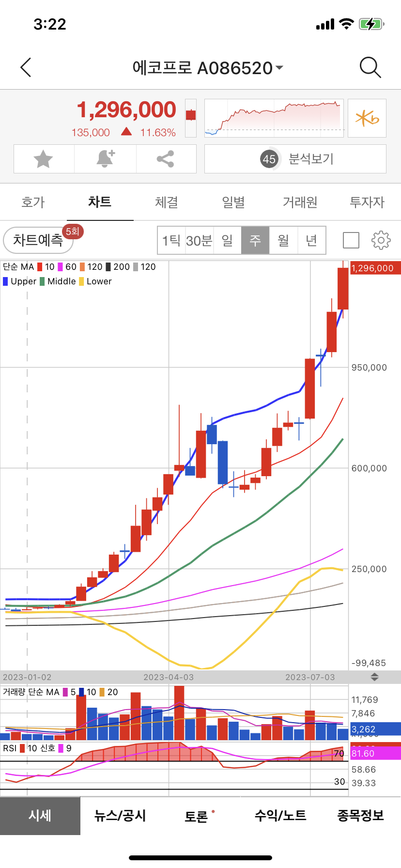Open chart settings gear
The width and height of the screenshot is (401, 868).
pyautogui.click(x=381, y=240)
